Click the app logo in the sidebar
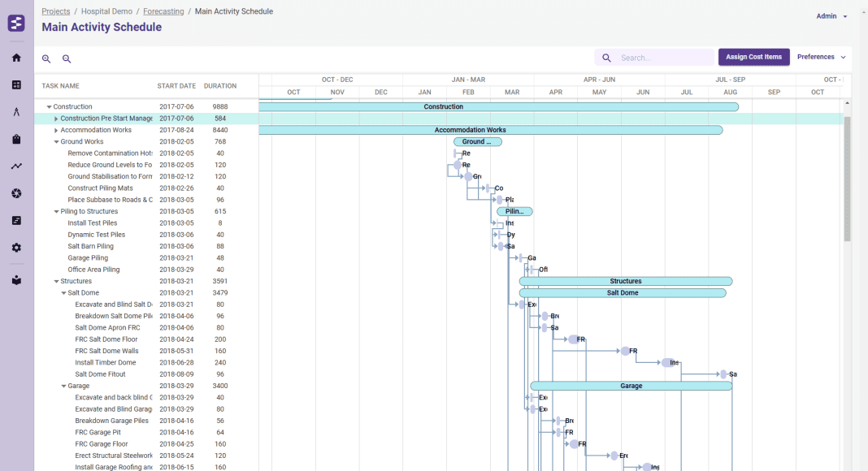Screen dimensions: 868x471 click(16, 23)
